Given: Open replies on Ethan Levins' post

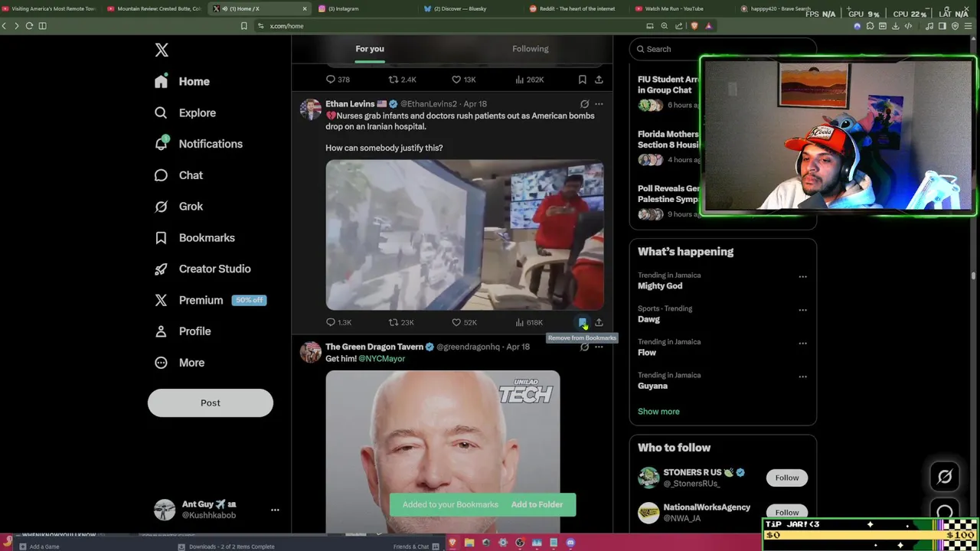Looking at the screenshot, I should pyautogui.click(x=338, y=322).
